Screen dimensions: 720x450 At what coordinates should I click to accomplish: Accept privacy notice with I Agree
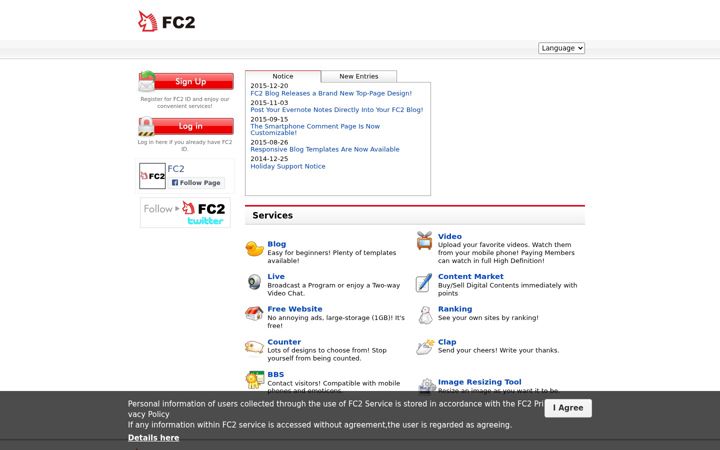tap(568, 408)
